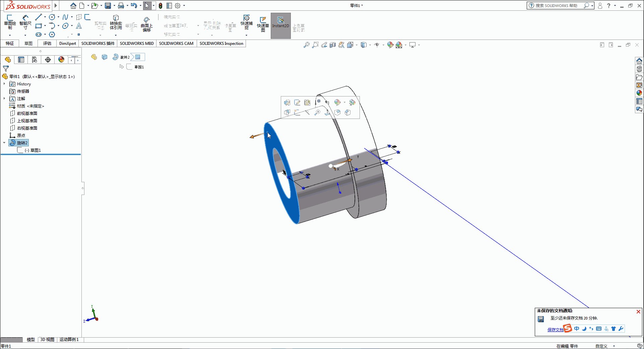
Task: Click the 智能尺寸 smart dimension tool
Action: coord(25,22)
